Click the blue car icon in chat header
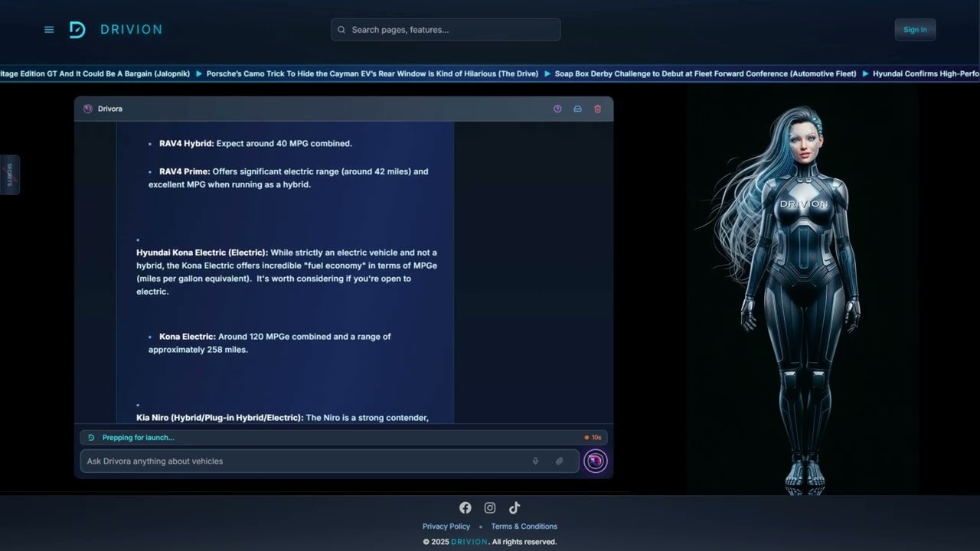This screenshot has width=980, height=551. (x=577, y=109)
